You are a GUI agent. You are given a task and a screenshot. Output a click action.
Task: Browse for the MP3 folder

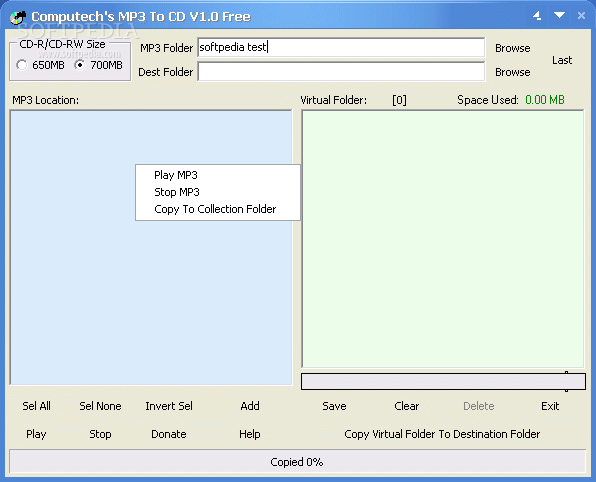tap(512, 48)
